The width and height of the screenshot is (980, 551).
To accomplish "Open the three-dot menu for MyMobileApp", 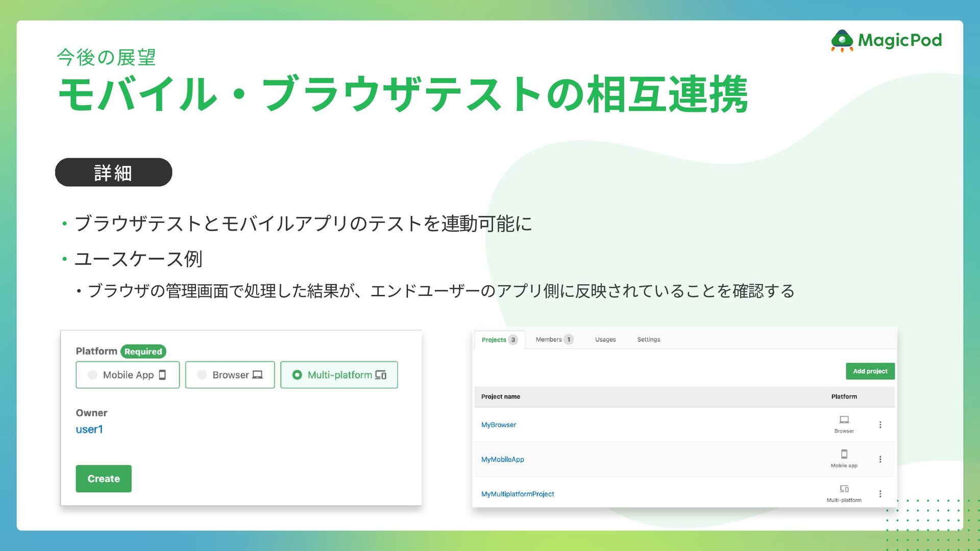I will click(x=880, y=459).
